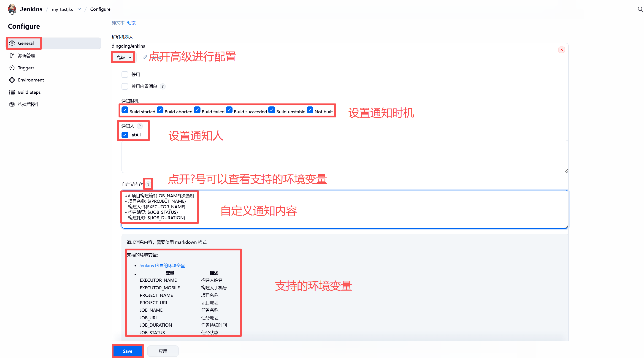Uncheck Build unstable notification
644x358 pixels.
coord(271,110)
